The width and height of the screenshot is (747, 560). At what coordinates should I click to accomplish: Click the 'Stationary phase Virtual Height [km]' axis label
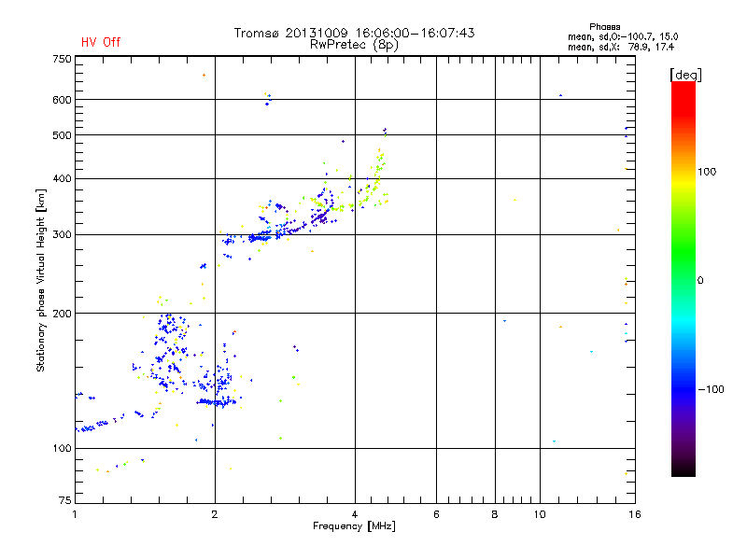coord(41,280)
